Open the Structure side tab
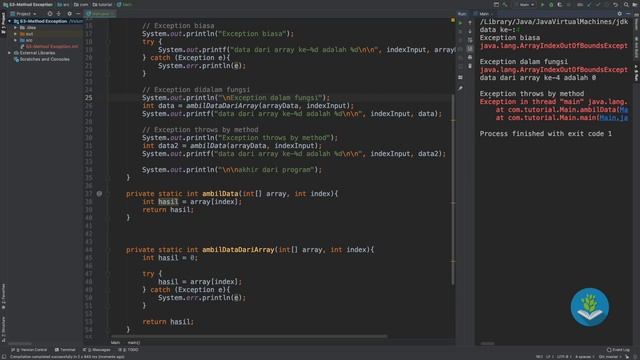This screenshot has height=360, width=640. click(3, 329)
